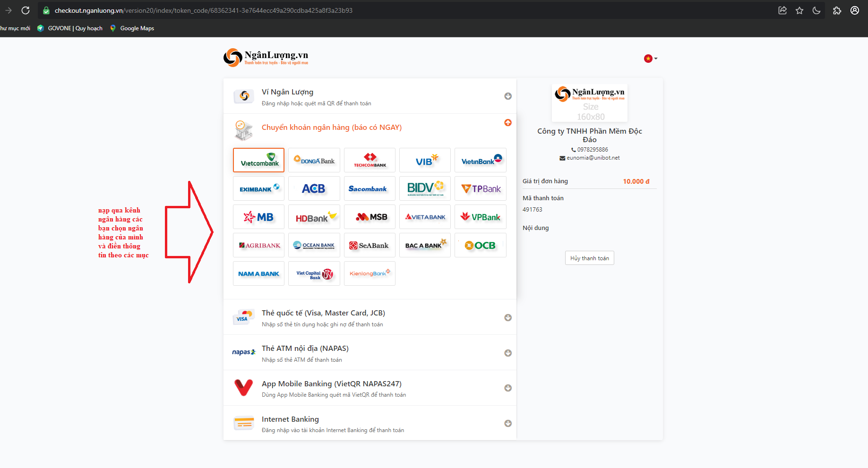Click the Visa card icon
Screen dimensions: 868x468
(x=243, y=317)
